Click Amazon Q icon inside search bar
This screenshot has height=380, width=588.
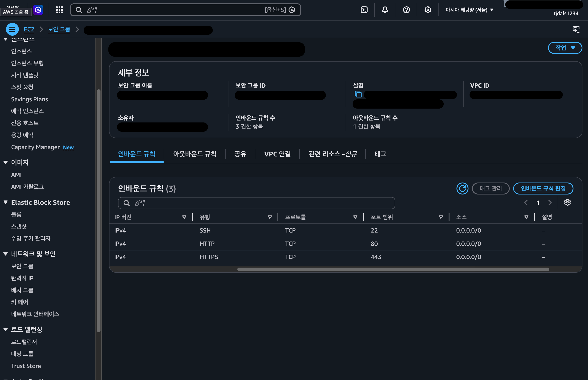[x=291, y=10]
